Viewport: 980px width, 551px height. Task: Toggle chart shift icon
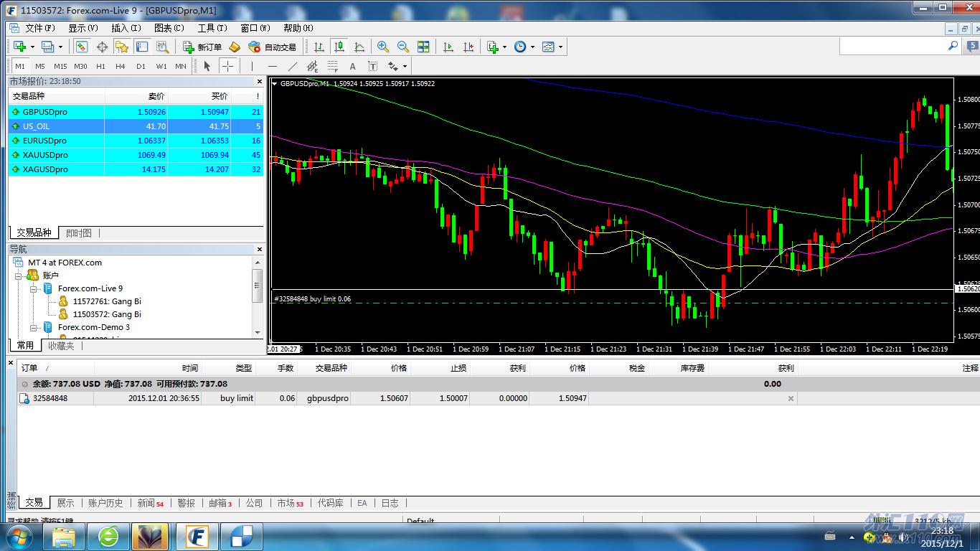pyautogui.click(x=468, y=47)
